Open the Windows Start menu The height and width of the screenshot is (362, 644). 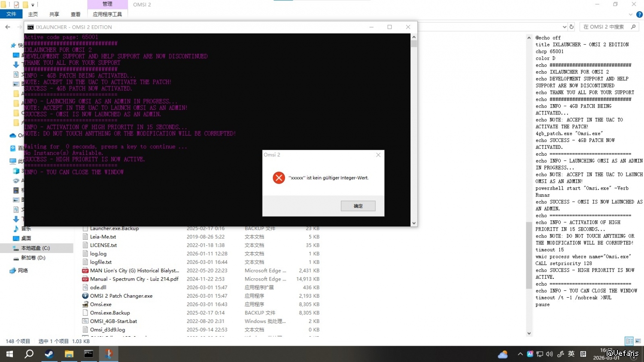click(x=9, y=354)
